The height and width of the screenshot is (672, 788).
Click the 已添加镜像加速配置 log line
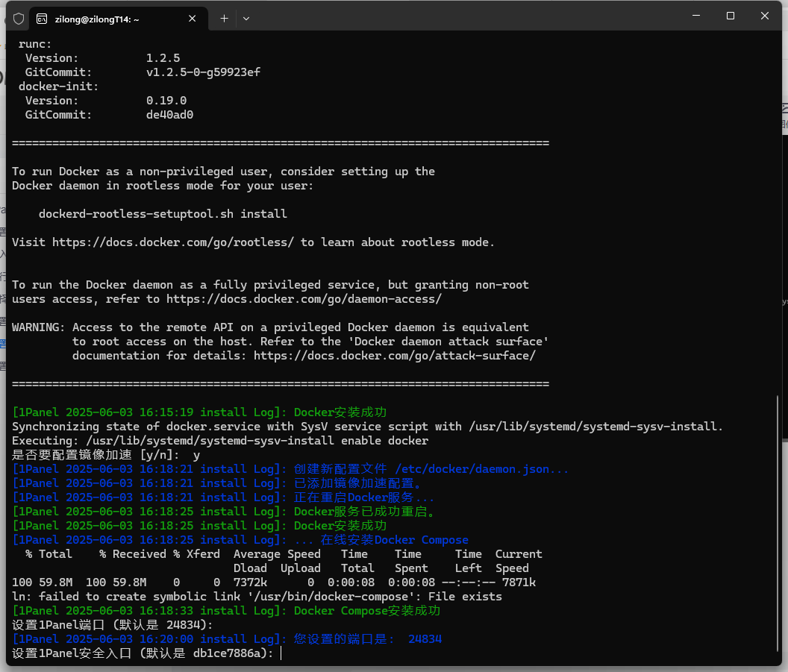pyautogui.click(x=216, y=483)
